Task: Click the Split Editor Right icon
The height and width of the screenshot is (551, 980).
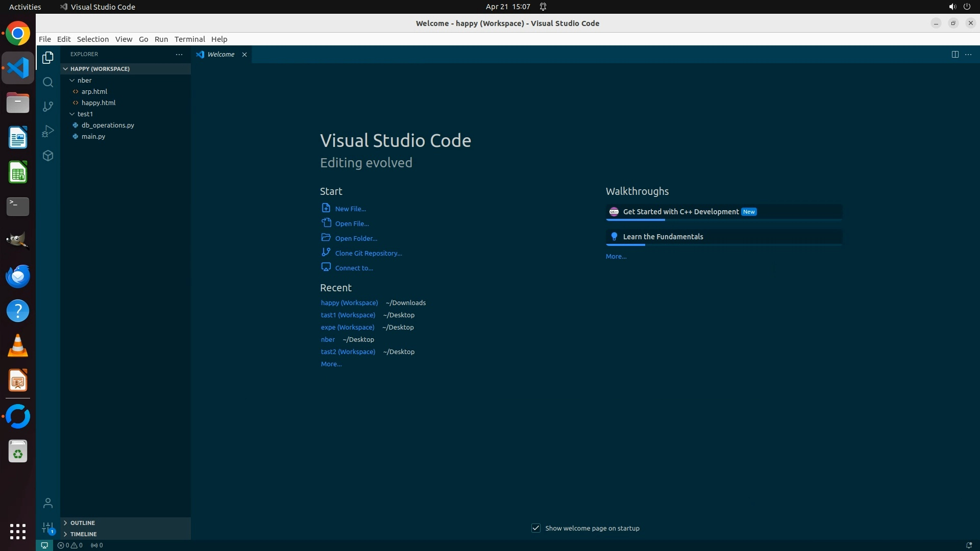Action: pyautogui.click(x=955, y=54)
